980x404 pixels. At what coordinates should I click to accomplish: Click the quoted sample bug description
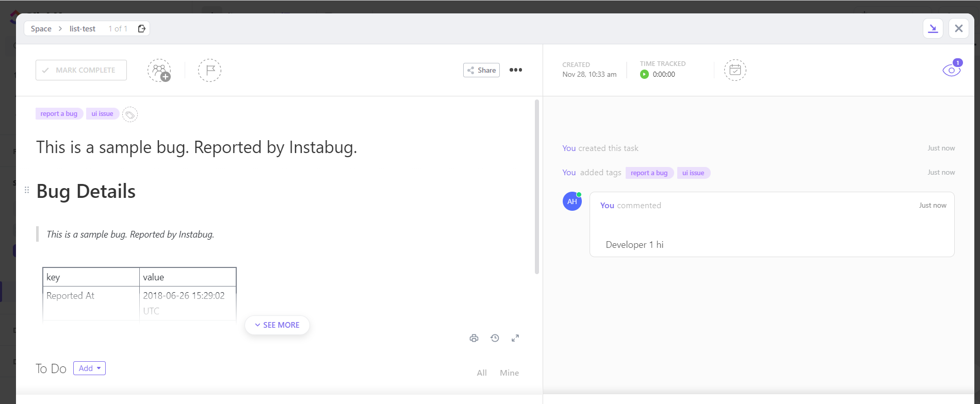click(130, 234)
